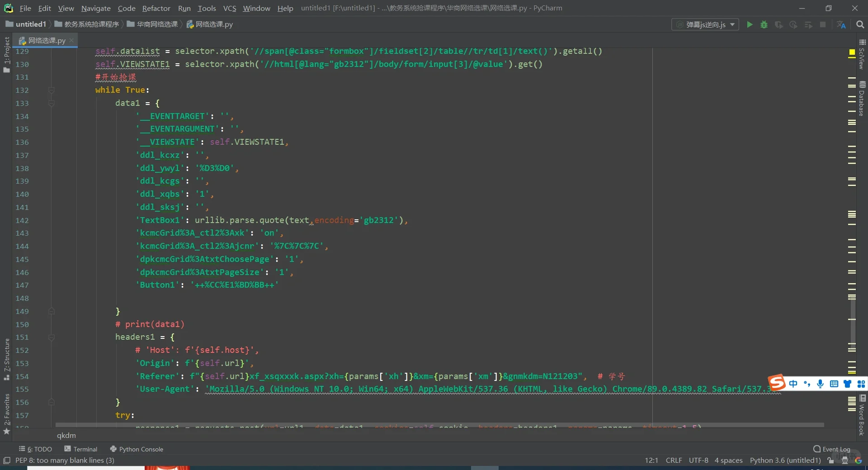The height and width of the screenshot is (470, 868).
Task: Open the Navigate menu
Action: pyautogui.click(x=96, y=8)
